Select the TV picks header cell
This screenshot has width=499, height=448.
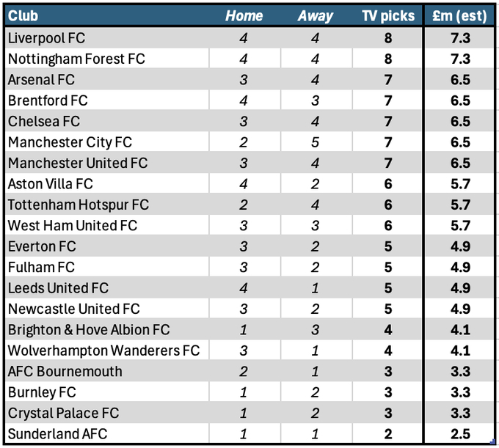[387, 15]
